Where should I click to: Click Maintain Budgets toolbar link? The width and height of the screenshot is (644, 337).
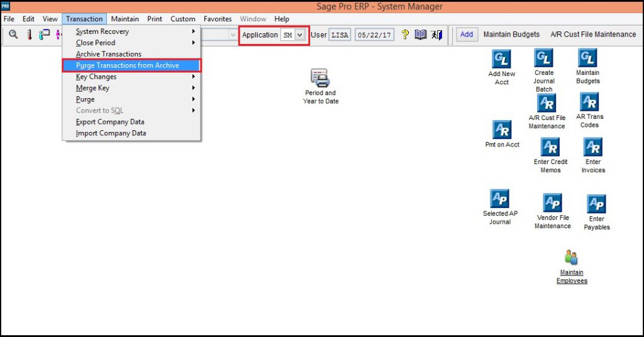pos(511,35)
